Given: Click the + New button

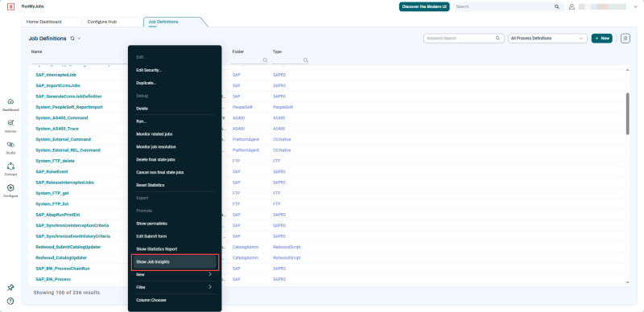Looking at the screenshot, I should 601,38.
